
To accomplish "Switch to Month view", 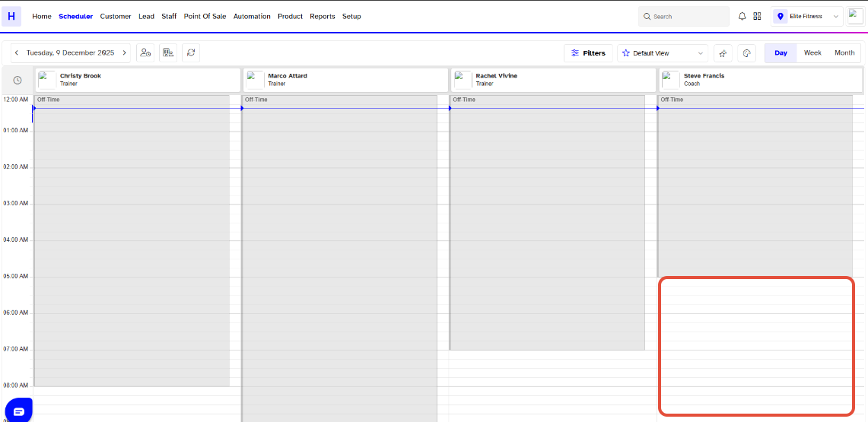I will tap(844, 53).
